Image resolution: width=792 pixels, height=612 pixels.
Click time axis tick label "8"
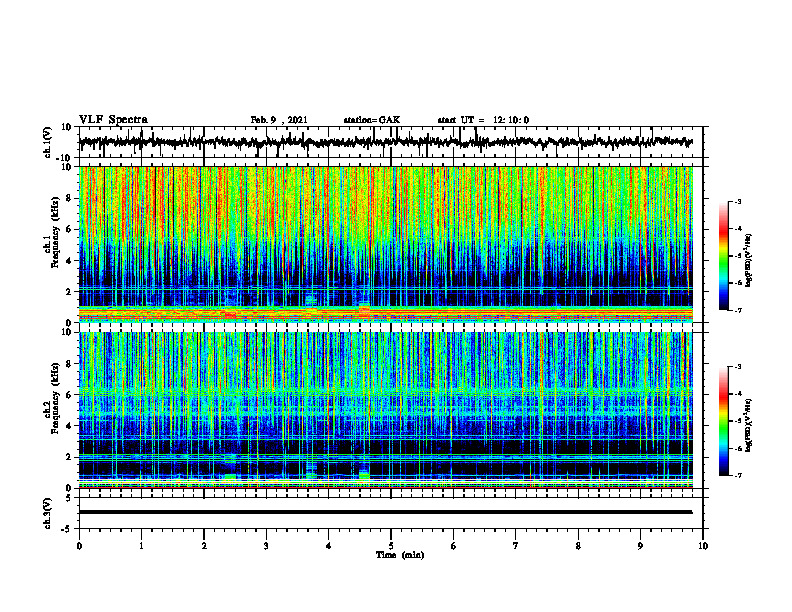578,546
